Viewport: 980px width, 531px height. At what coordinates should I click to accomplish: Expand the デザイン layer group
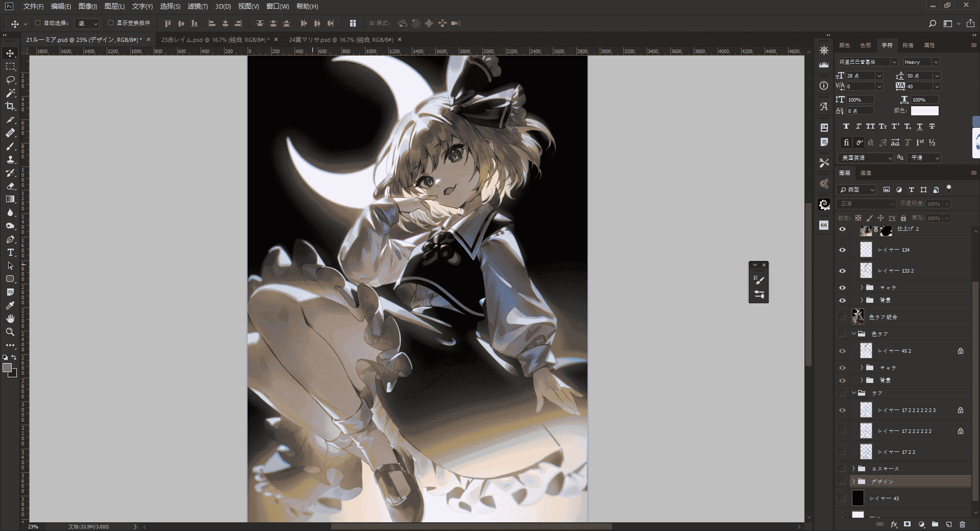click(x=854, y=481)
